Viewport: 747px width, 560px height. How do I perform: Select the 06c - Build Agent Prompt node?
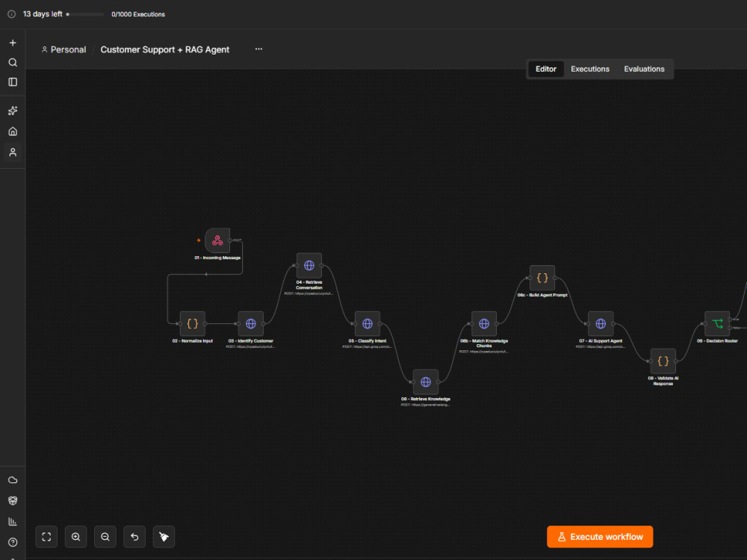click(x=542, y=278)
